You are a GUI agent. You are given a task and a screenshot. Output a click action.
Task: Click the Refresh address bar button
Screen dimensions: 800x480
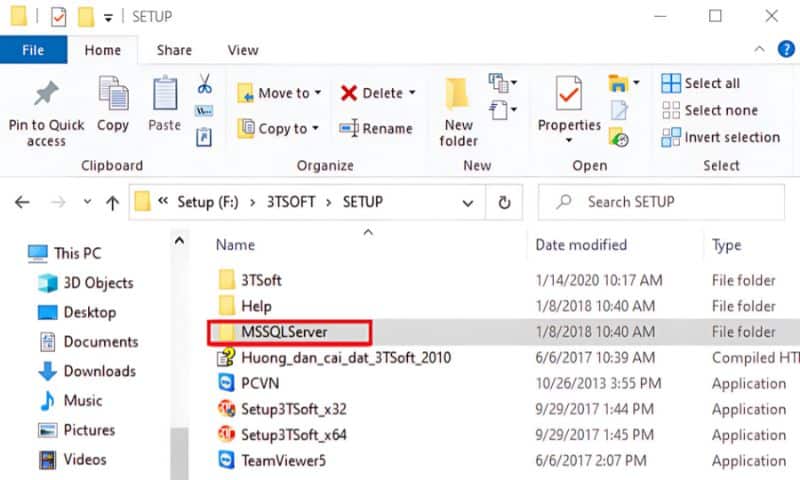(504, 203)
